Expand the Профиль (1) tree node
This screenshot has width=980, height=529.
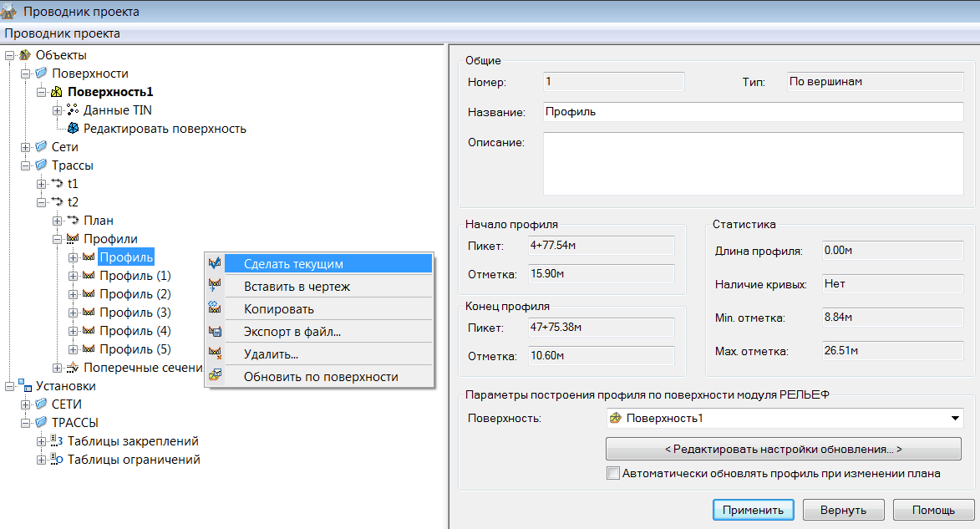tap(73, 276)
